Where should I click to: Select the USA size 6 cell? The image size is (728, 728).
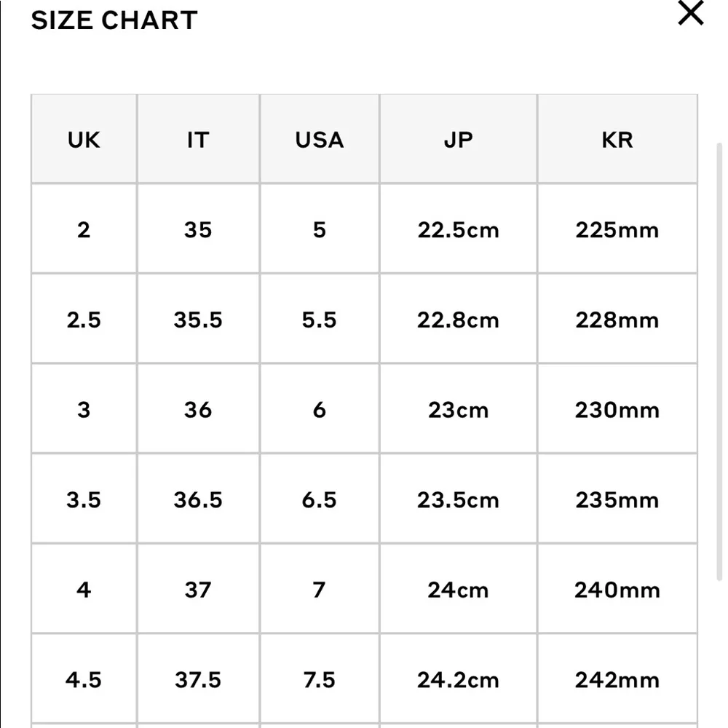pyautogui.click(x=319, y=410)
